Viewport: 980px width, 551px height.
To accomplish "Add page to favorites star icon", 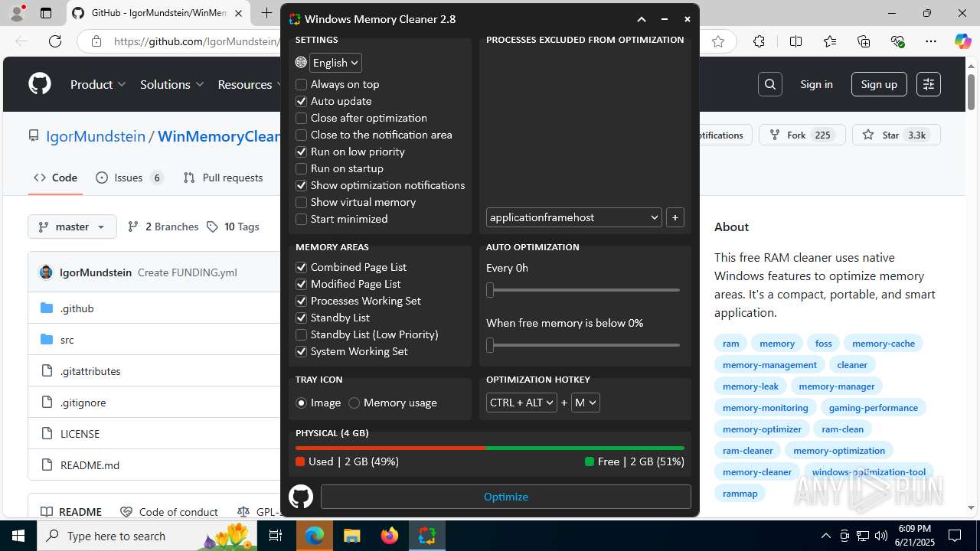I will (718, 42).
